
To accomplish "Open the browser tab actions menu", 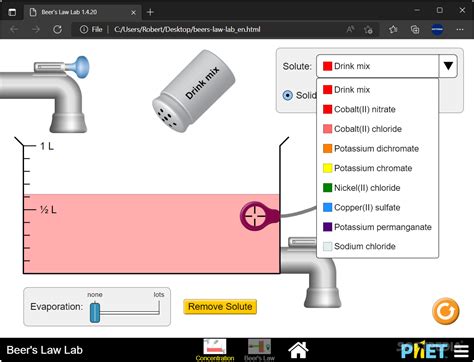I will pos(12,12).
